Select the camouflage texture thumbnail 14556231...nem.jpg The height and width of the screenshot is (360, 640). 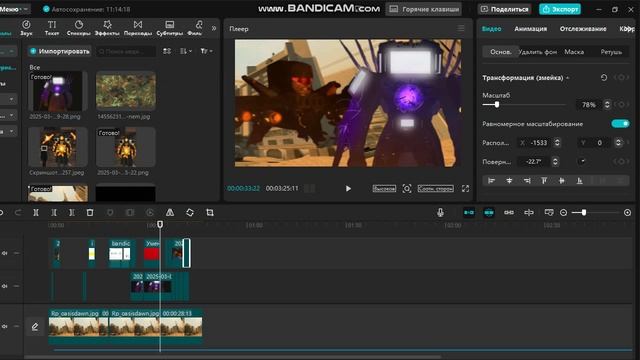click(126, 91)
